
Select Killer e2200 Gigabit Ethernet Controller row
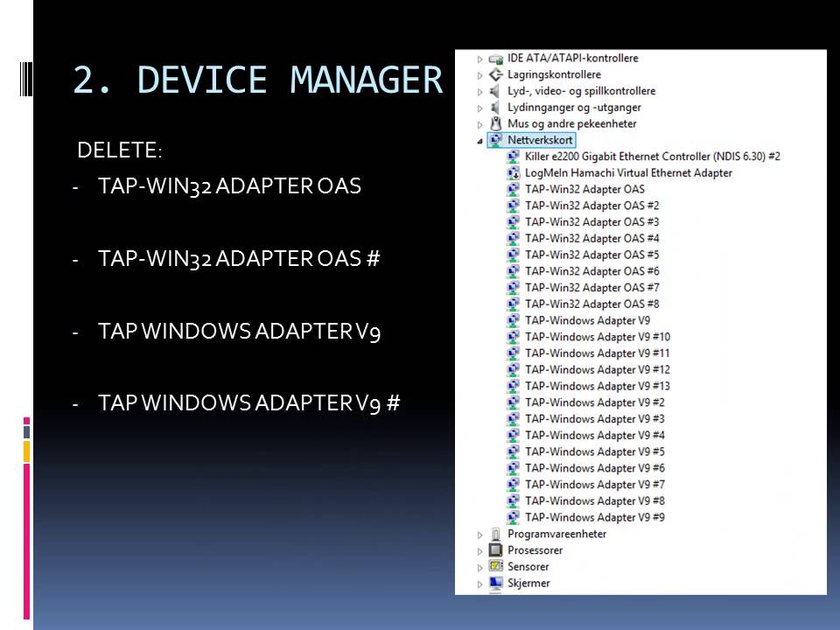pyautogui.click(x=653, y=157)
